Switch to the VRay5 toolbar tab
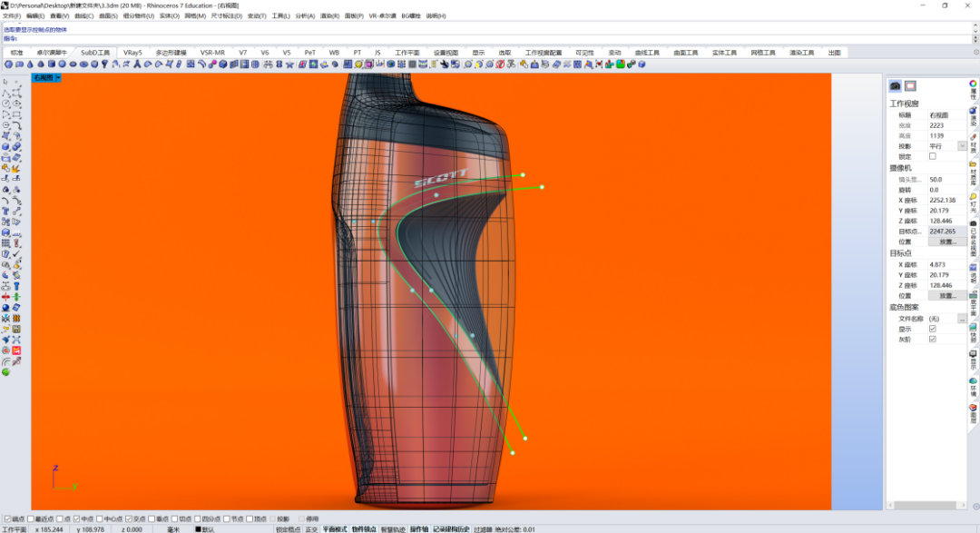Screen dimensions: 980x533 (132, 53)
